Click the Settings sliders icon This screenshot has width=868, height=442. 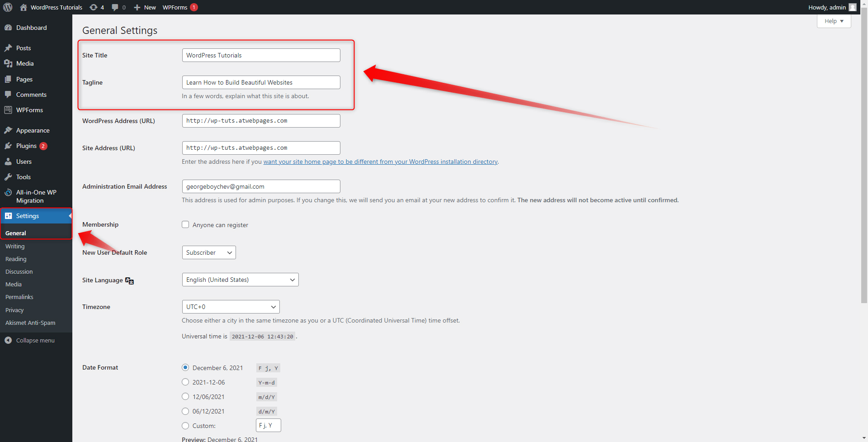[8, 216]
